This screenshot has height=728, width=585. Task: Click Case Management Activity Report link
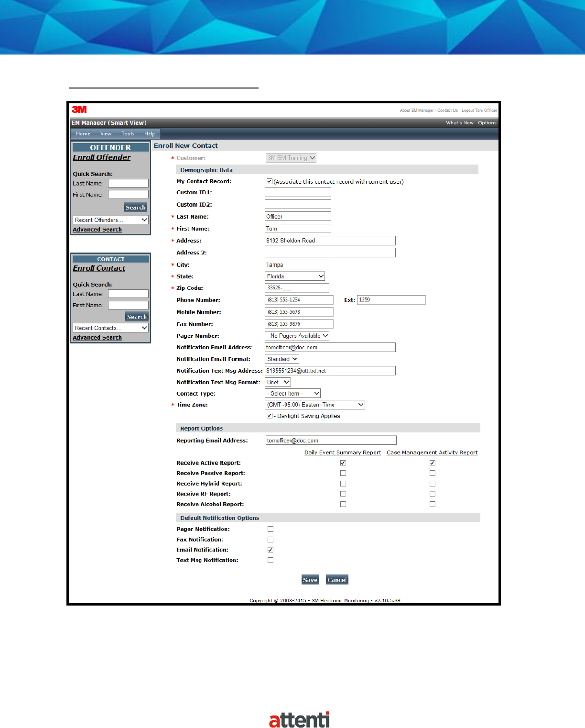[x=432, y=452]
